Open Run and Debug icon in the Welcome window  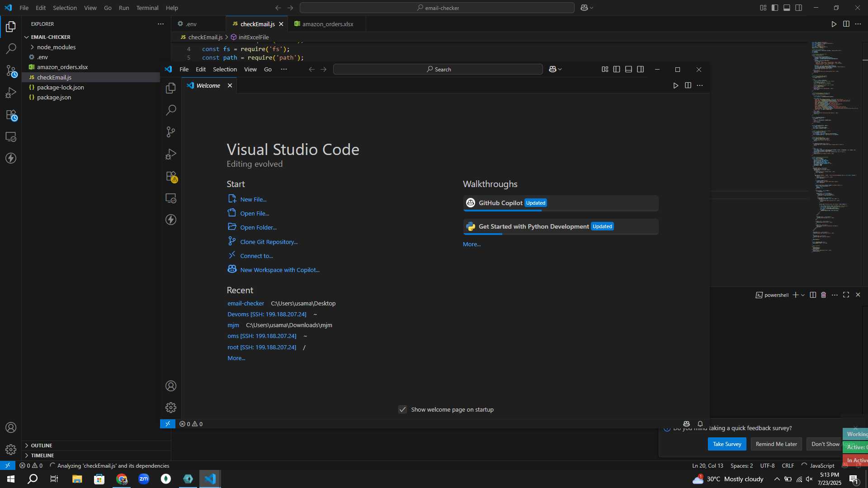pyautogui.click(x=171, y=154)
